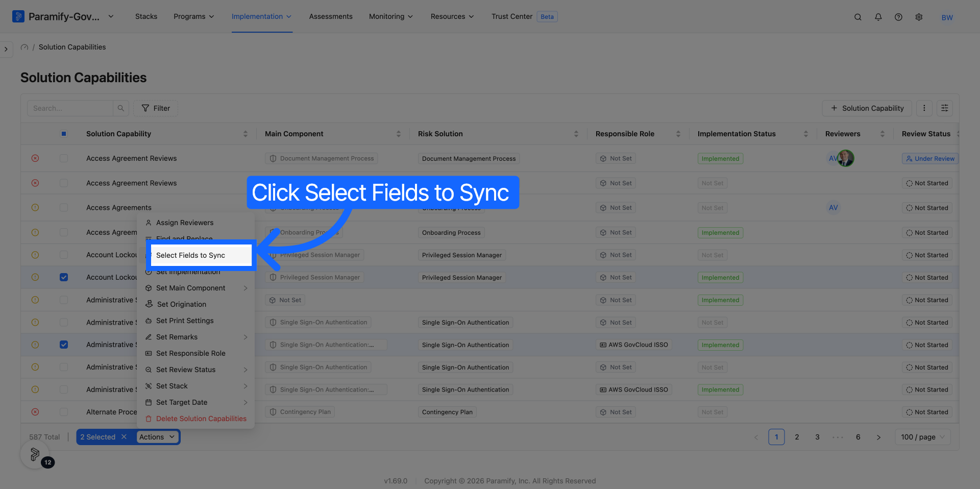The height and width of the screenshot is (489, 980).
Task: Click the Filter button
Action: (x=156, y=108)
